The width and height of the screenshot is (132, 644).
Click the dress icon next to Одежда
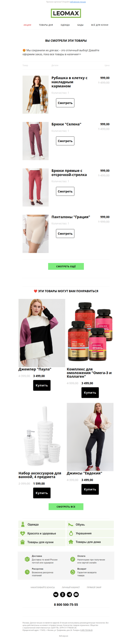(23, 524)
